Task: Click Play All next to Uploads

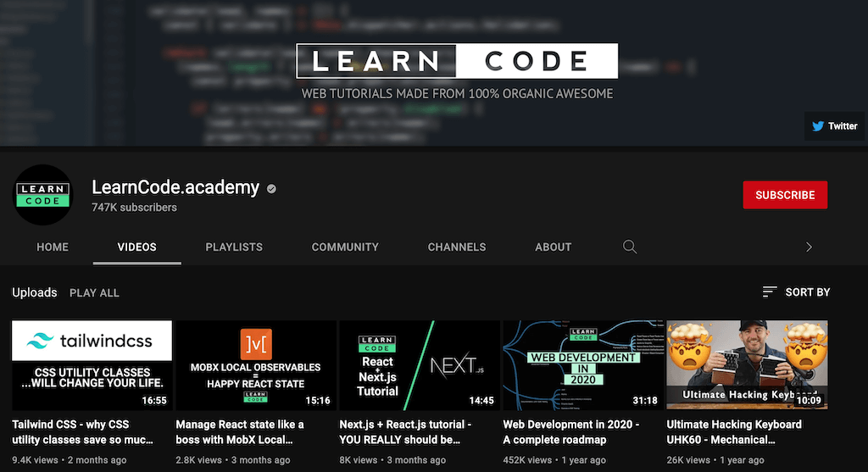Action: [x=94, y=293]
